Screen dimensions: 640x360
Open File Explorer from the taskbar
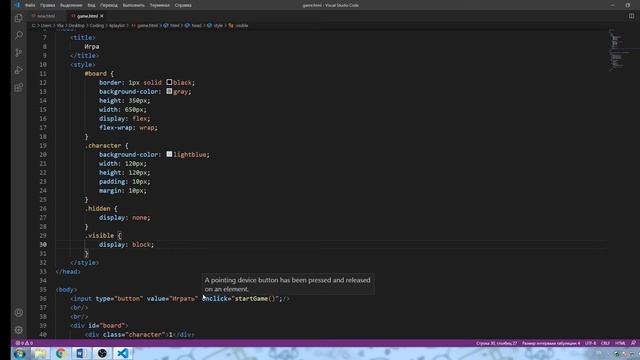[40, 353]
